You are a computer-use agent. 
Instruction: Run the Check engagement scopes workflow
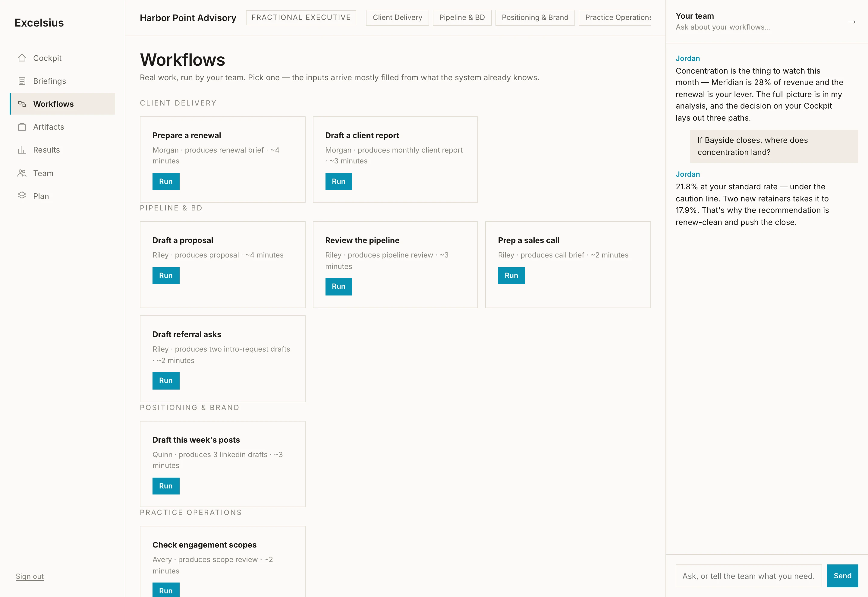tap(165, 590)
